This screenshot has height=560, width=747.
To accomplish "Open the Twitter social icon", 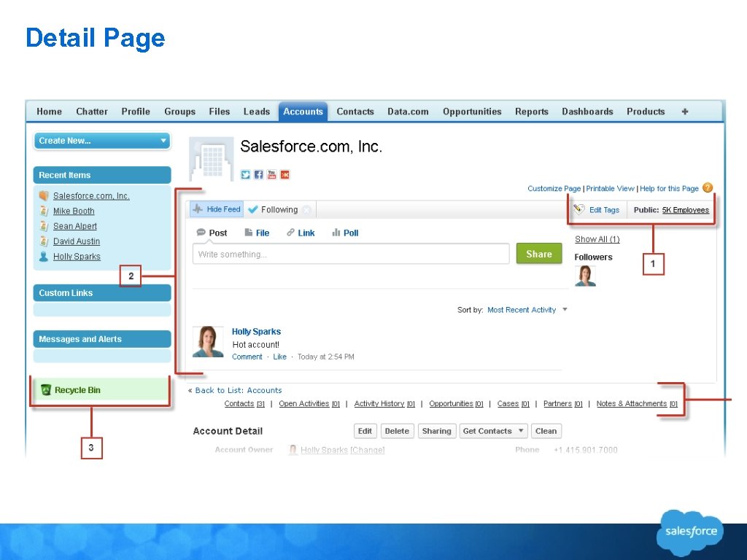I will tap(245, 175).
